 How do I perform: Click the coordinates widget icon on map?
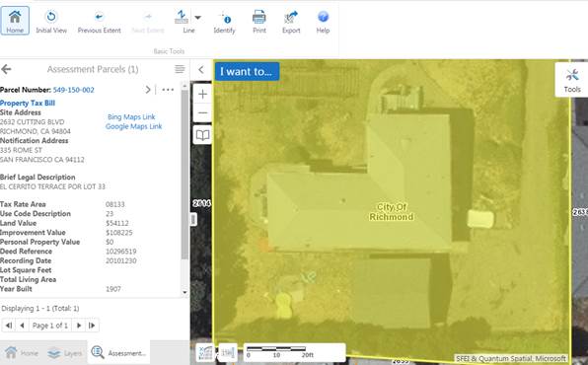point(205,352)
